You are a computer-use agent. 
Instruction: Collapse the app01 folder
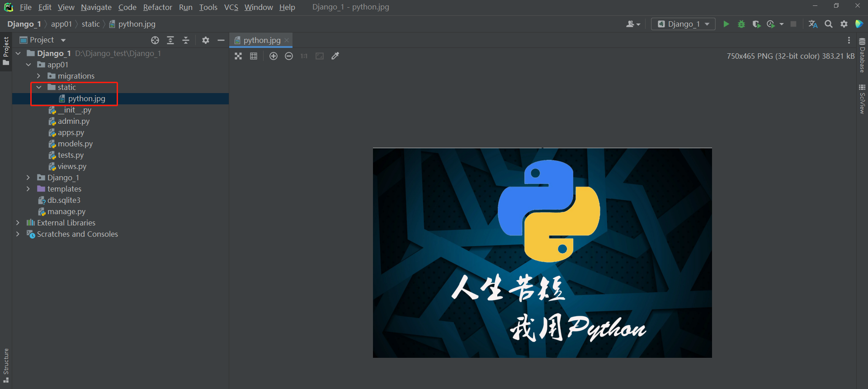28,65
